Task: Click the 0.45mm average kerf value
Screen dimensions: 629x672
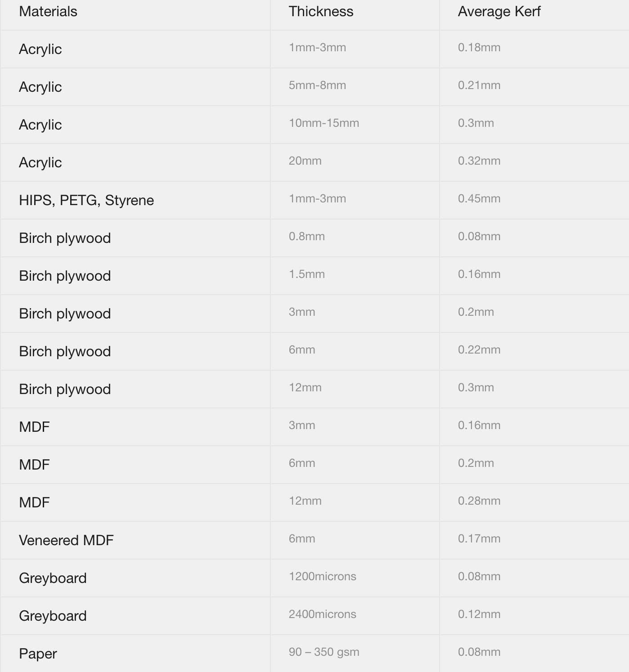Action: pyautogui.click(x=479, y=199)
